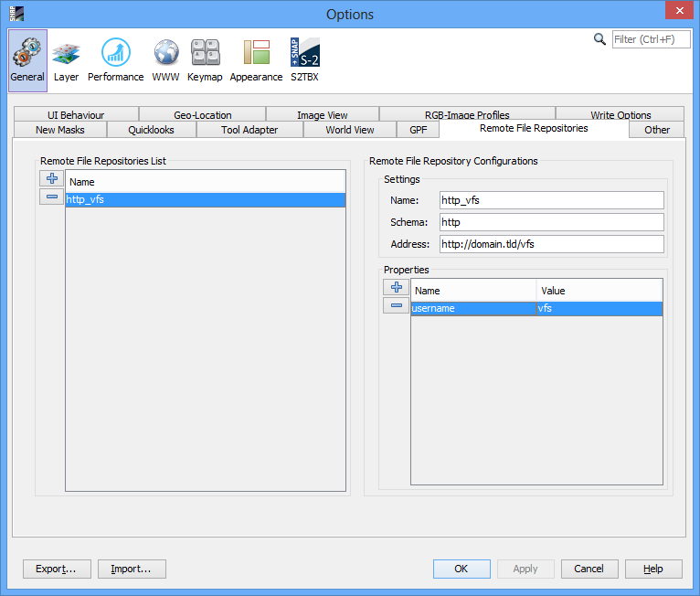
Task: Open the Keymap options category
Action: coord(205,60)
